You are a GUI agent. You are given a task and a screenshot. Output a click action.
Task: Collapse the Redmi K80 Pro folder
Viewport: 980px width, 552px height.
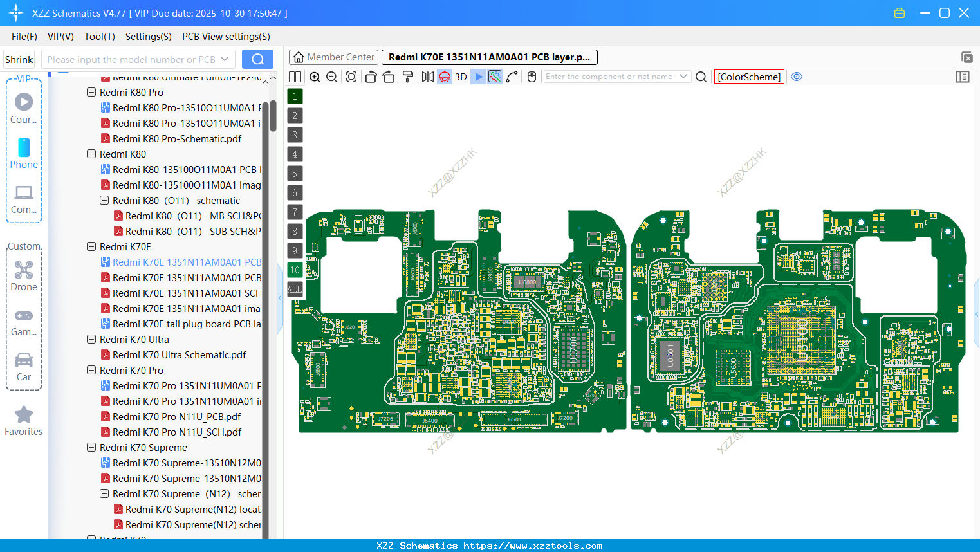[x=91, y=93]
